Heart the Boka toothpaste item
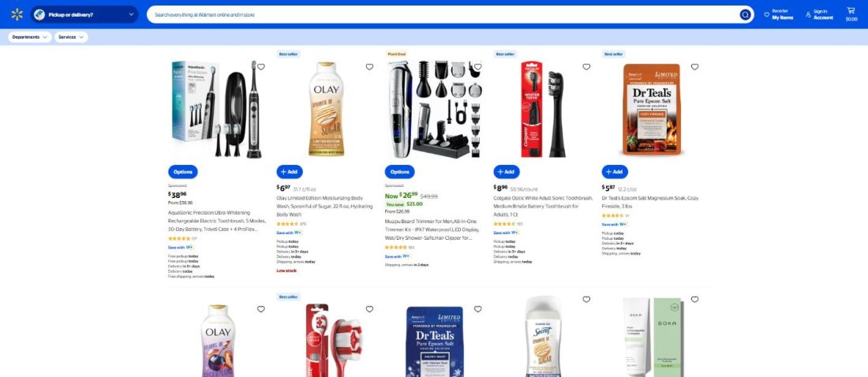 694,300
